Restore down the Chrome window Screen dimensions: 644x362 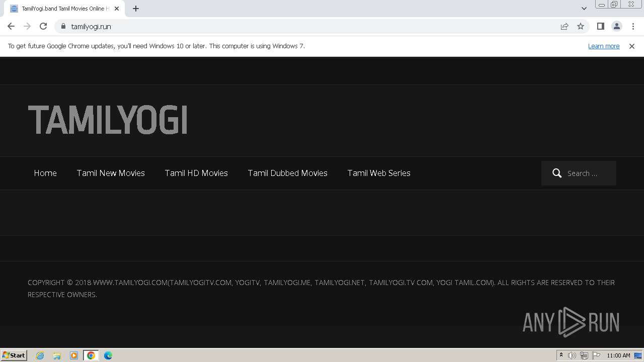[614, 5]
